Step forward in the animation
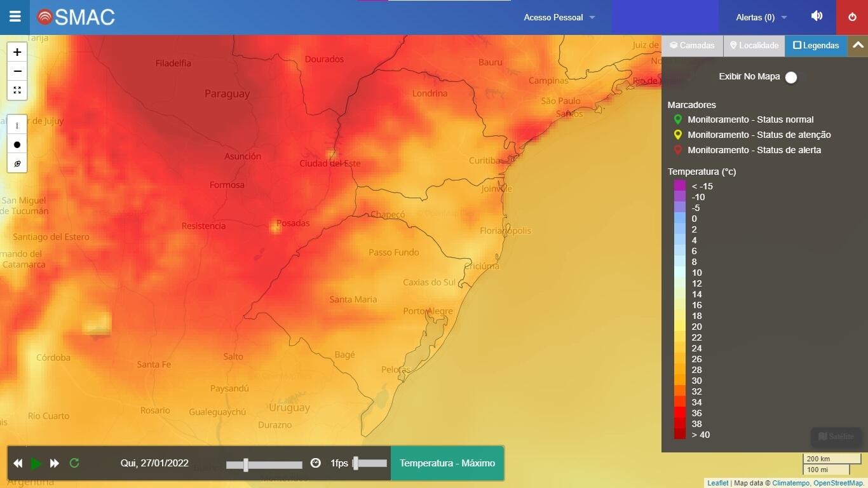The image size is (868, 488). coord(55,463)
